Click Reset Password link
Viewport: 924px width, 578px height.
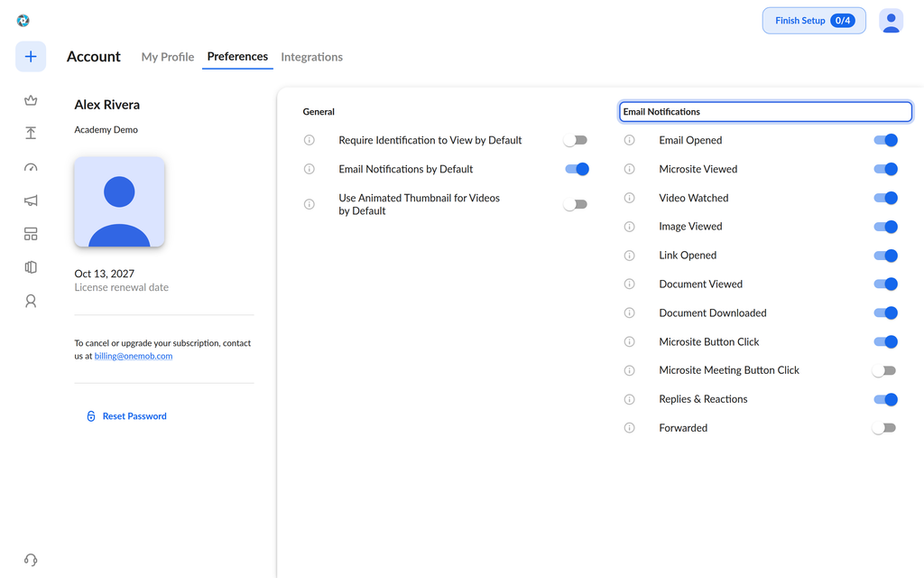pos(126,415)
